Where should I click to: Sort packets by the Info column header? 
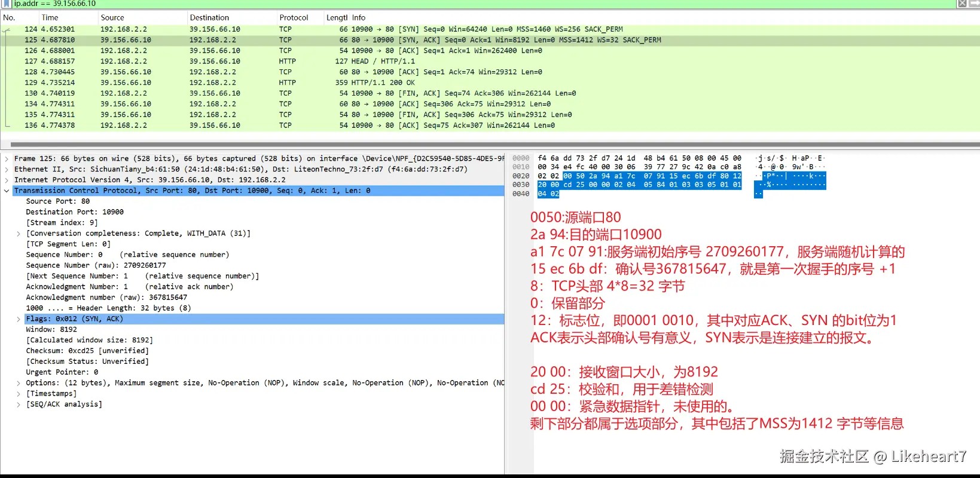coord(359,18)
